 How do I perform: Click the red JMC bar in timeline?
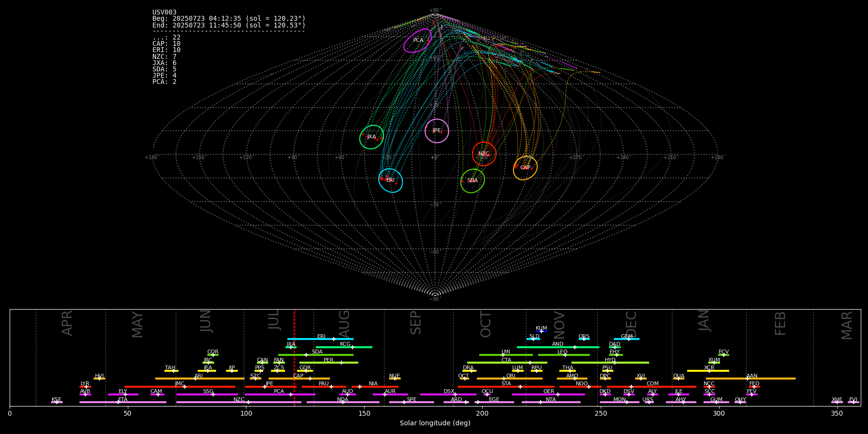pyautogui.click(x=180, y=387)
